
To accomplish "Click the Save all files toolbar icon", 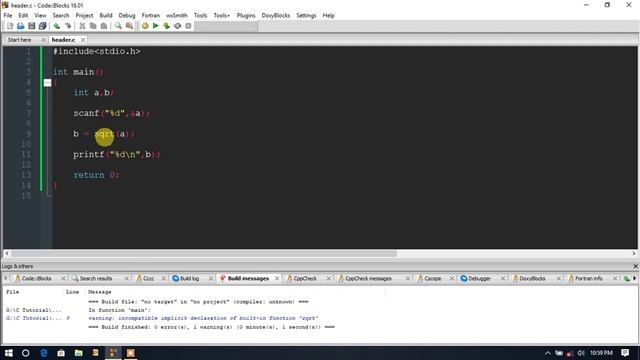I will point(42,26).
